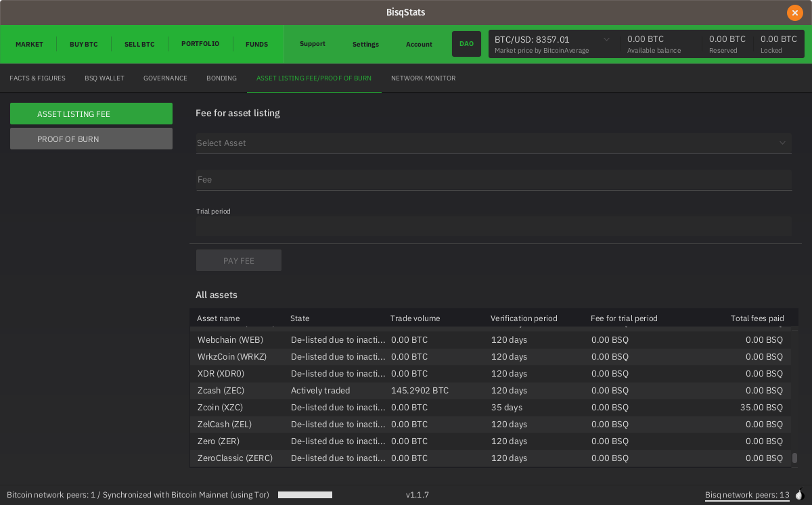The height and width of the screenshot is (505, 812).
Task: Click the Actively traded state cell
Action: pos(320,391)
